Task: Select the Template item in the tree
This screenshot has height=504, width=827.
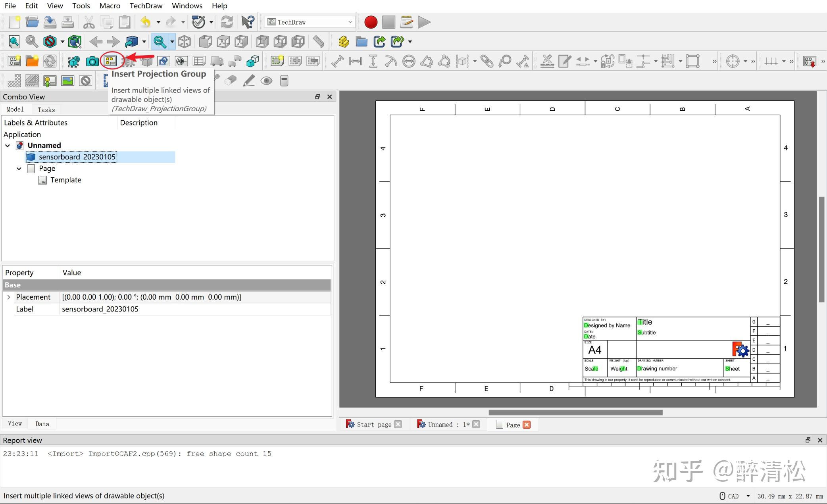Action: [x=65, y=180]
